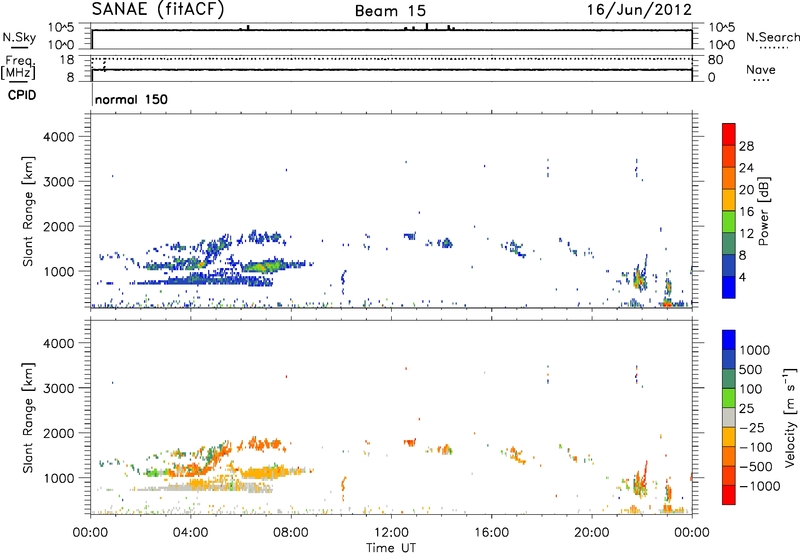800x554 pixels.
Task: Click the 80 tick on Nave axis
Action: pyautogui.click(x=715, y=60)
